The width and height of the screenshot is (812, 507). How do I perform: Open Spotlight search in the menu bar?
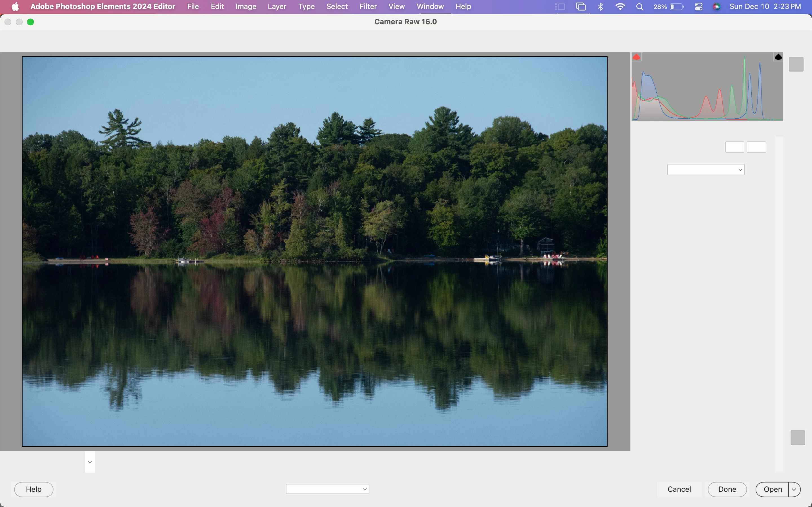(639, 7)
